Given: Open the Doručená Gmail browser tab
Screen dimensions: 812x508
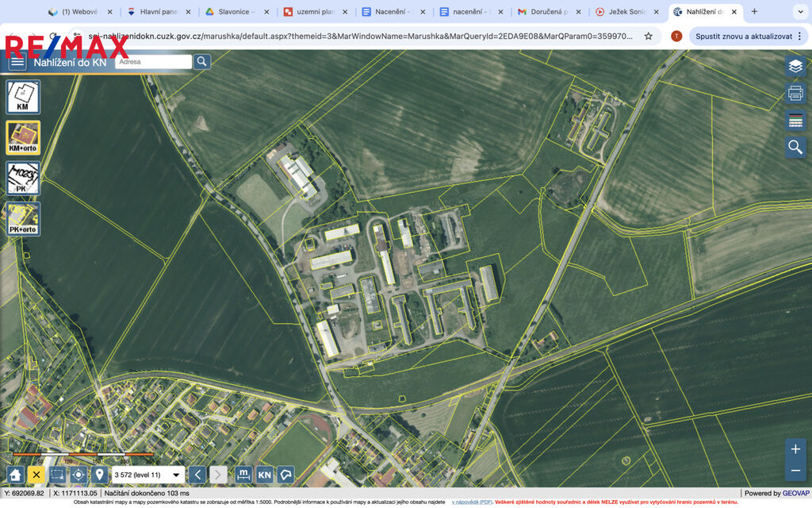Looking at the screenshot, I should [547, 12].
